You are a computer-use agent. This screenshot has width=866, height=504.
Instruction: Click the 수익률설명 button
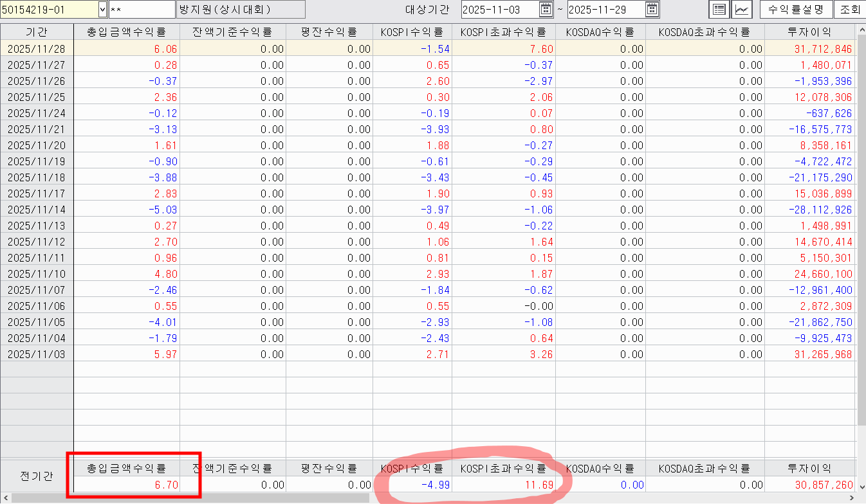click(795, 10)
